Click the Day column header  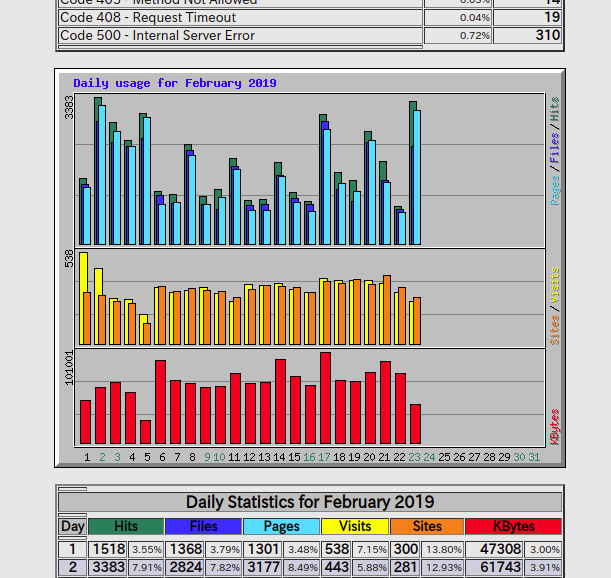point(72,526)
